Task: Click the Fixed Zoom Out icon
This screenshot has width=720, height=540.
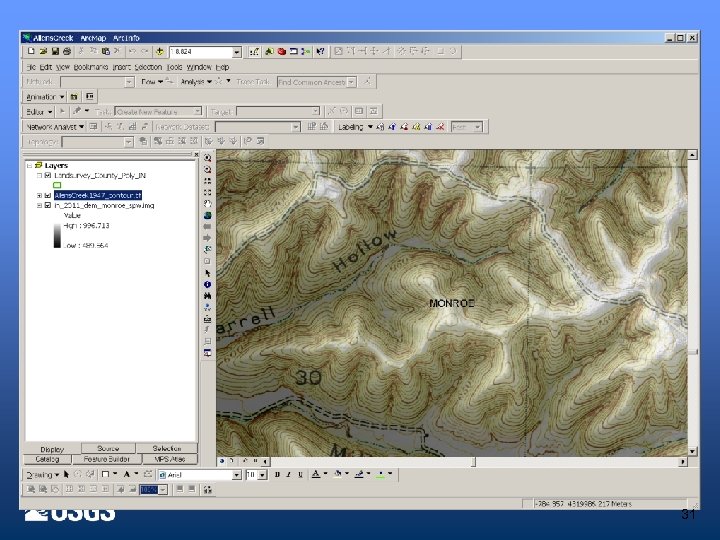Action: pos(208,192)
